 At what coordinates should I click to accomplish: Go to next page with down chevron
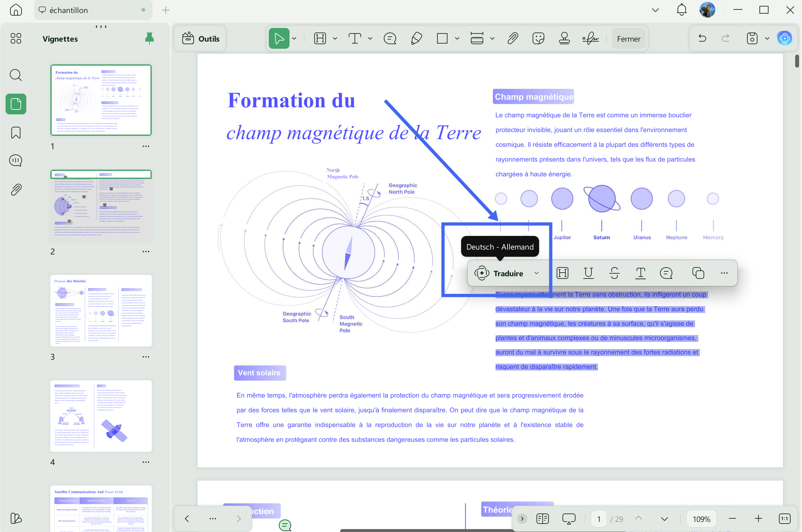tap(664, 518)
